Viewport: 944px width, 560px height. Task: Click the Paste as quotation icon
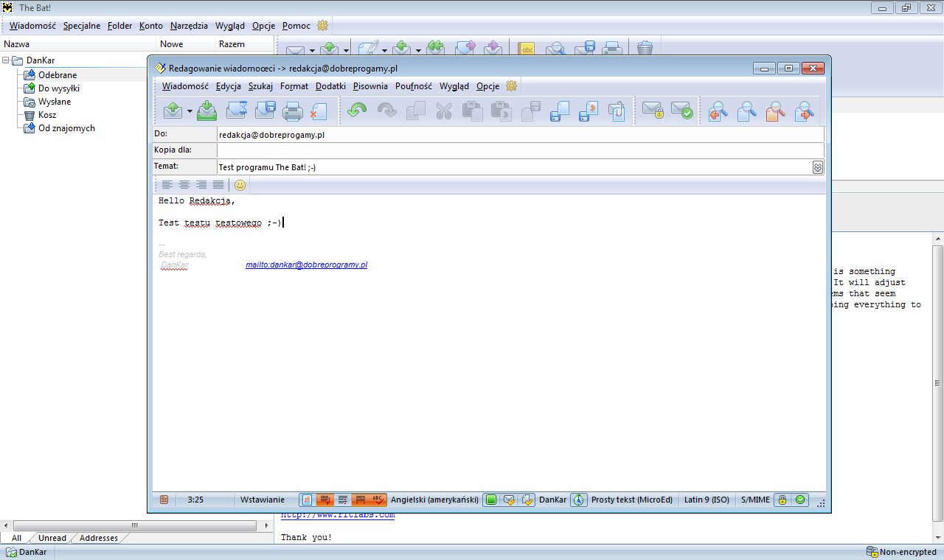(502, 111)
